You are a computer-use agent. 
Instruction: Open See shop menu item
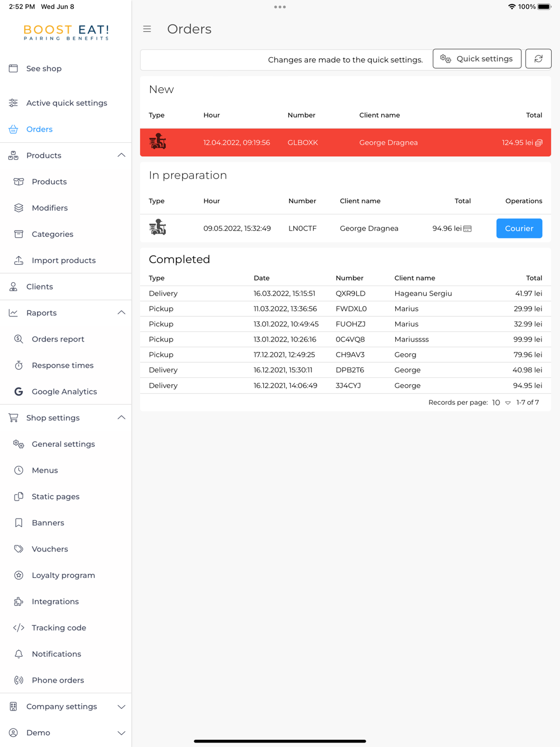pos(66,68)
